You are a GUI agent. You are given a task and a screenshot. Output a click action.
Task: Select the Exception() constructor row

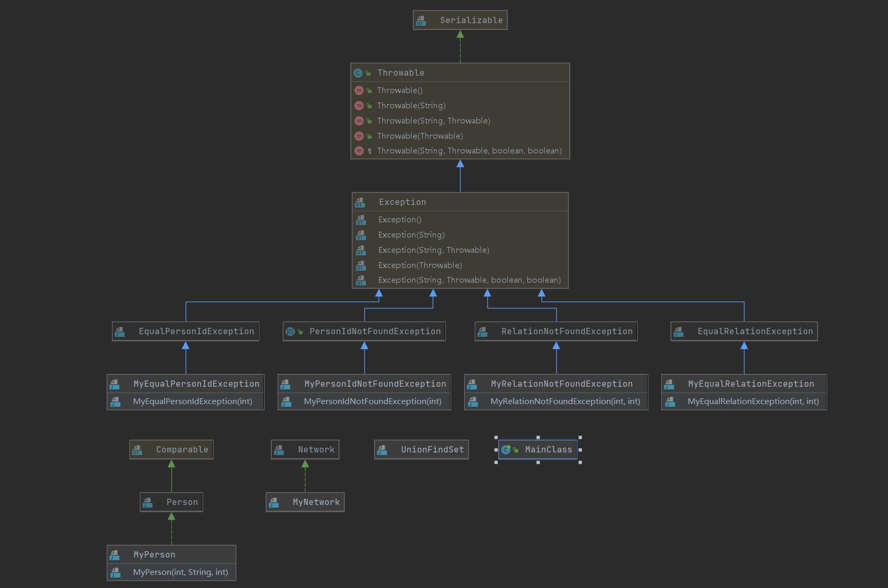tap(460, 220)
